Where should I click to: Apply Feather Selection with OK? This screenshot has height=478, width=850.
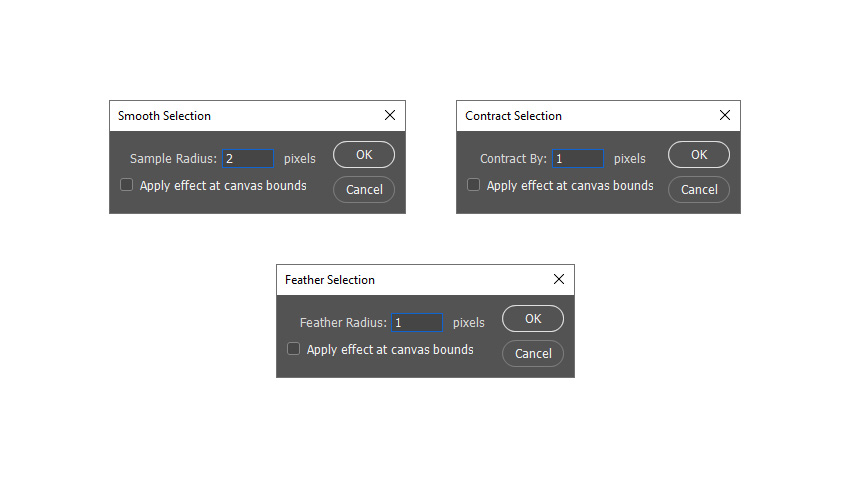pyautogui.click(x=533, y=318)
